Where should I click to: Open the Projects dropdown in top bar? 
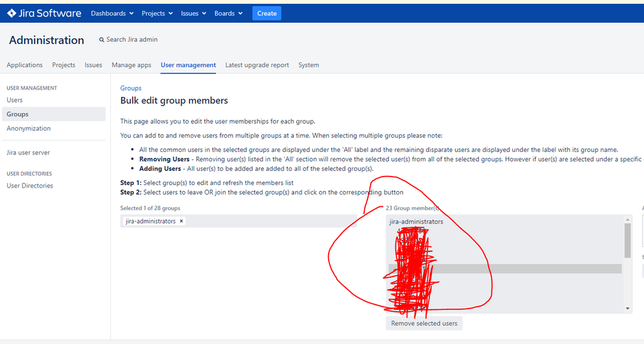157,14
